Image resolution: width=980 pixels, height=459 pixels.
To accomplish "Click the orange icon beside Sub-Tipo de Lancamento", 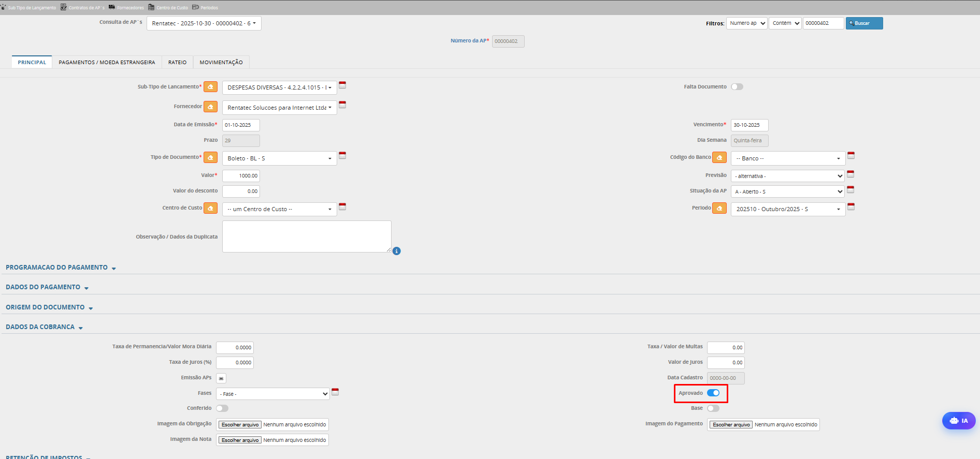I will click(210, 87).
